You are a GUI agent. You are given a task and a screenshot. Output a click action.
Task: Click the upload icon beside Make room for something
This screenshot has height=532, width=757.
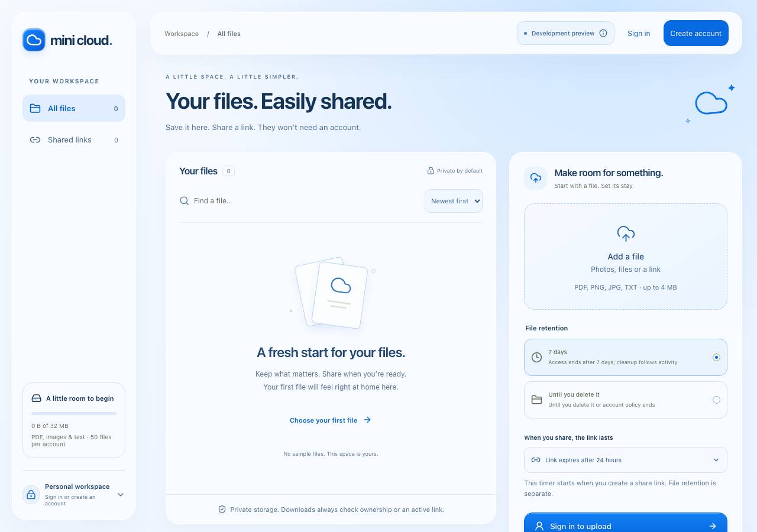click(536, 178)
